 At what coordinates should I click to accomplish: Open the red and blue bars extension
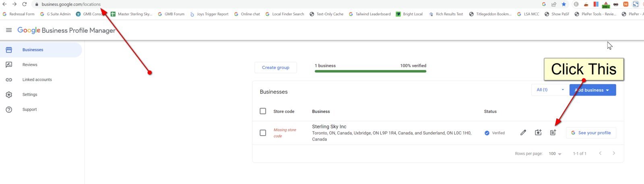coord(596,4)
